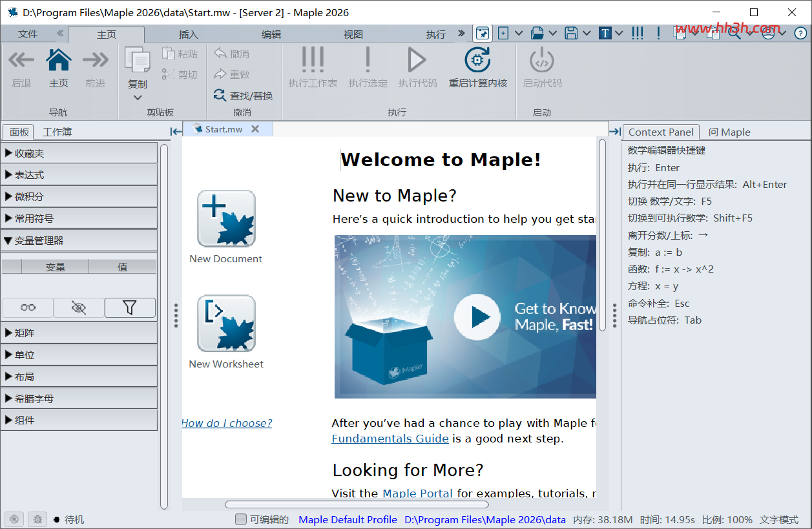Viewport: 812px width, 529px height.
Task: Click the text mode T icon
Action: 605,33
